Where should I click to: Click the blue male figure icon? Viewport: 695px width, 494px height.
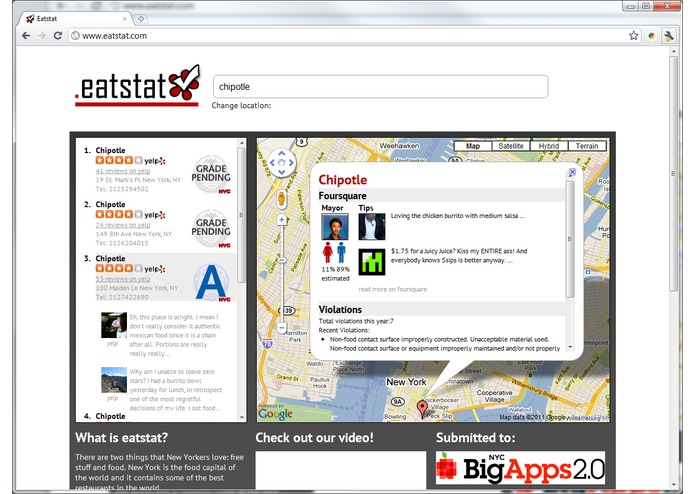[341, 253]
